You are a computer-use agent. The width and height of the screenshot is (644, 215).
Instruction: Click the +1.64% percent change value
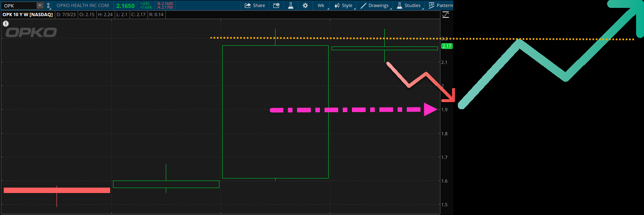pyautogui.click(x=145, y=8)
